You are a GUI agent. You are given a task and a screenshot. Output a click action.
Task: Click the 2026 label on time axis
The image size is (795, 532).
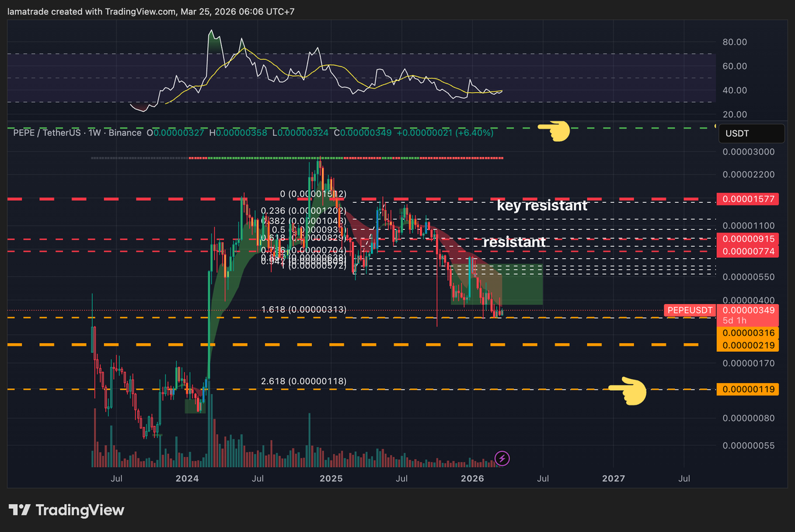coord(472,478)
